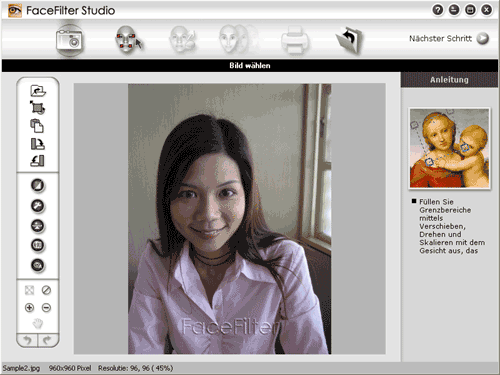Rotate image left with sidebar icon
The width and height of the screenshot is (500, 375).
click(x=37, y=161)
